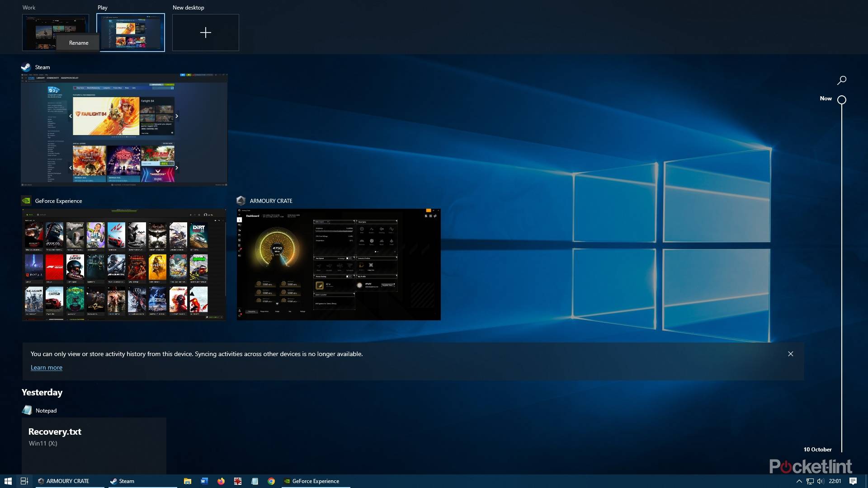This screenshot has height=488, width=868.
Task: Switch to ARMOURY CRATE on the taskbar
Action: point(70,481)
